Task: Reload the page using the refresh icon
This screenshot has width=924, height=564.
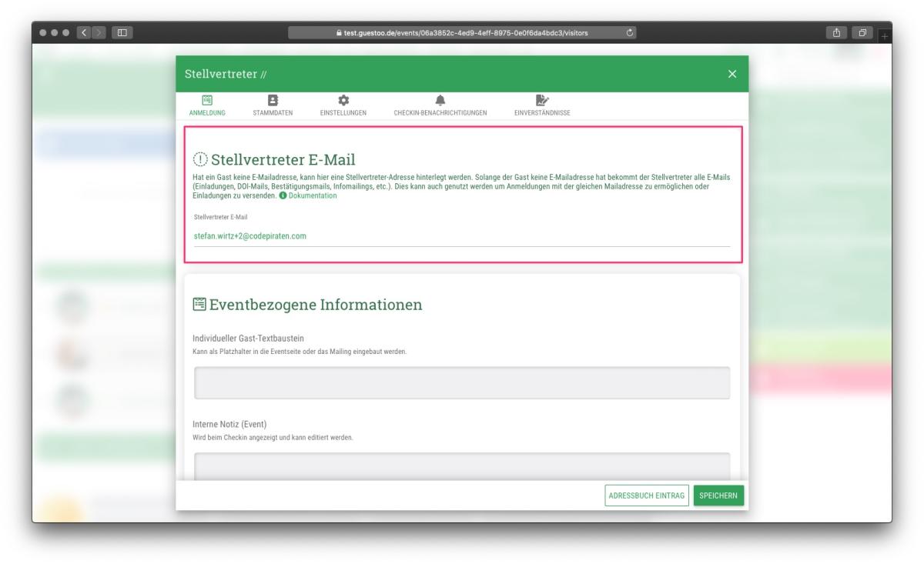Action: (630, 32)
